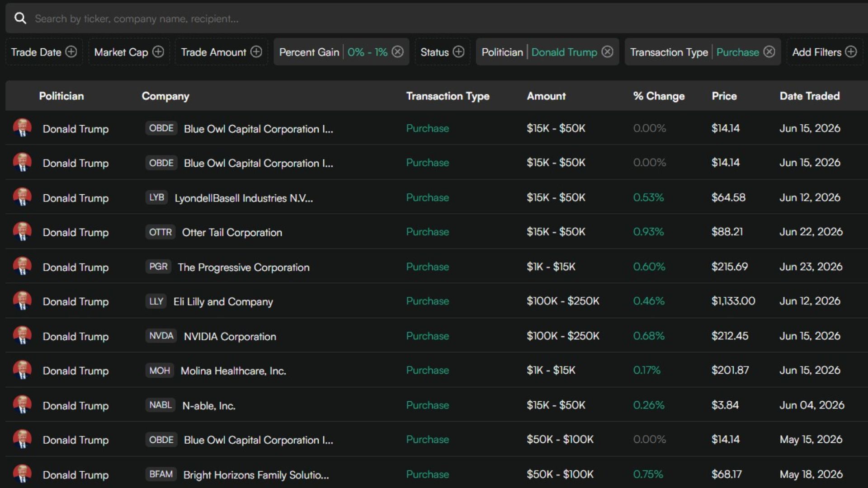This screenshot has height=488, width=868.
Task: Click the OTTR ticker badge
Action: point(160,232)
